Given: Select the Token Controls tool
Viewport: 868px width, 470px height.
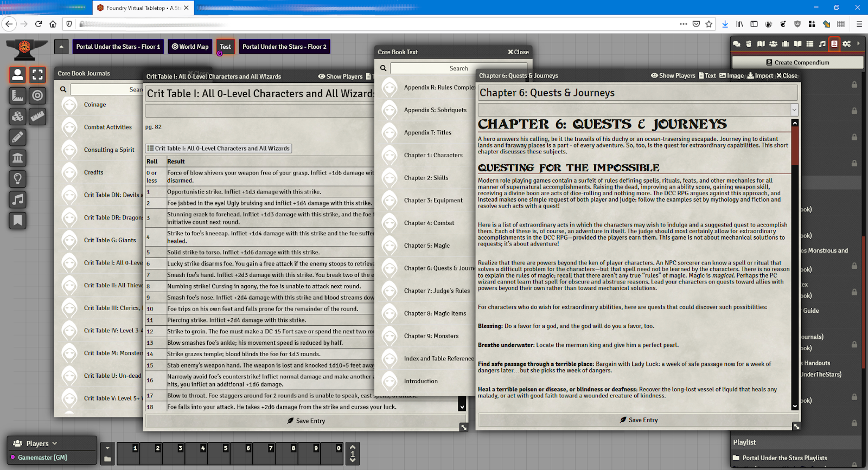Looking at the screenshot, I should point(17,75).
